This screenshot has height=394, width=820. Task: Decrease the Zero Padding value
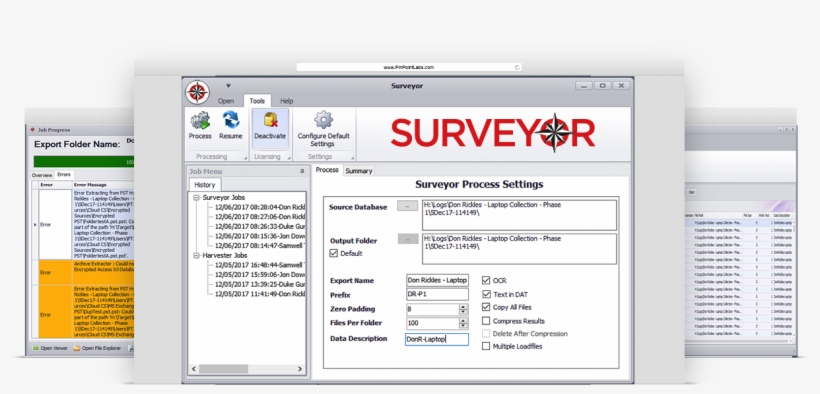pos(463,312)
